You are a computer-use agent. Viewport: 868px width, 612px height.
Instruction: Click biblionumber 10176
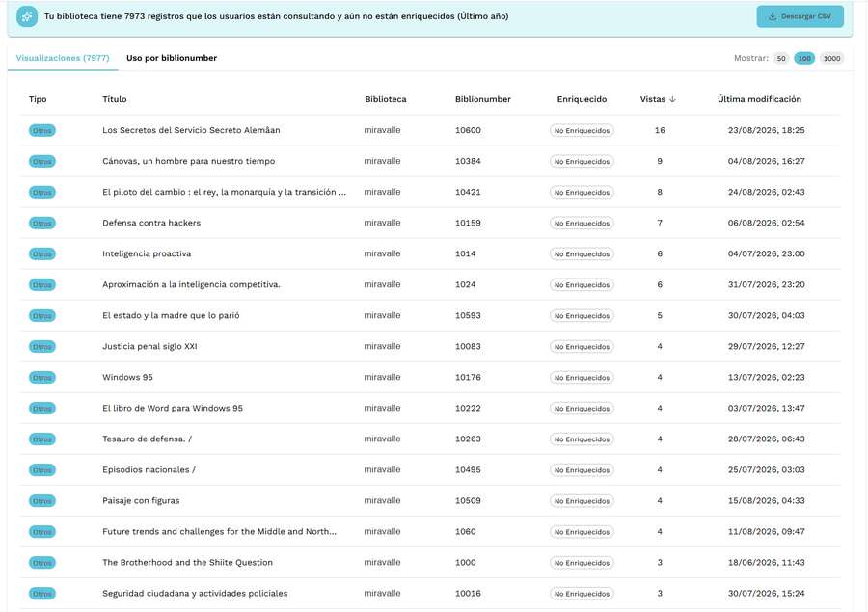468,378
